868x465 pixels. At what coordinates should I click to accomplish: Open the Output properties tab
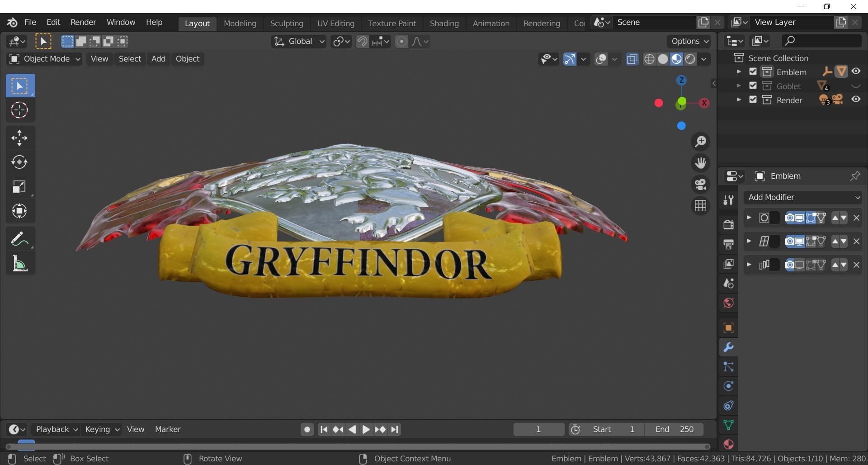coord(728,244)
